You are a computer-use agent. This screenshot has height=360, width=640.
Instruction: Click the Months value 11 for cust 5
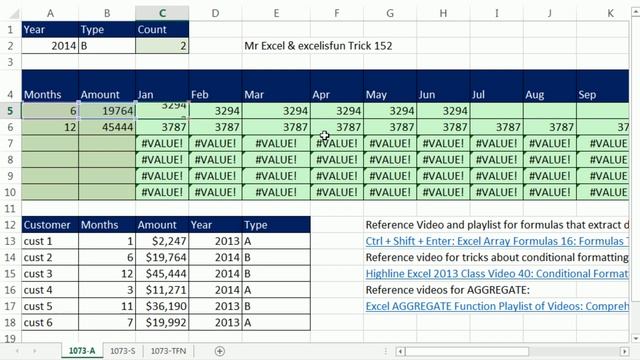pos(107,307)
